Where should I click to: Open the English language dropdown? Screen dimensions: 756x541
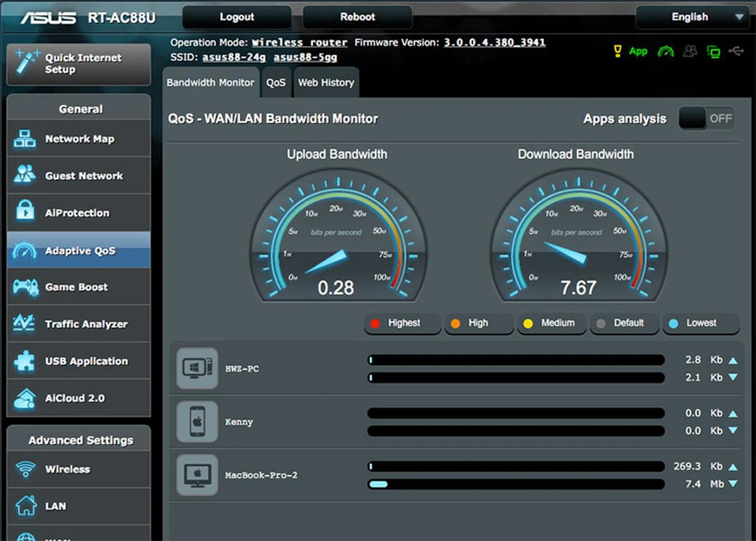[693, 17]
